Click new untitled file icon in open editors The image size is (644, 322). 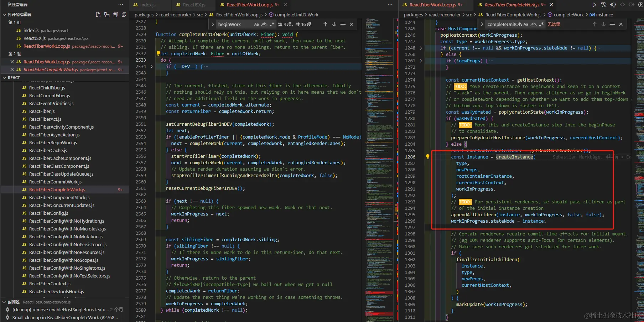(x=98, y=15)
